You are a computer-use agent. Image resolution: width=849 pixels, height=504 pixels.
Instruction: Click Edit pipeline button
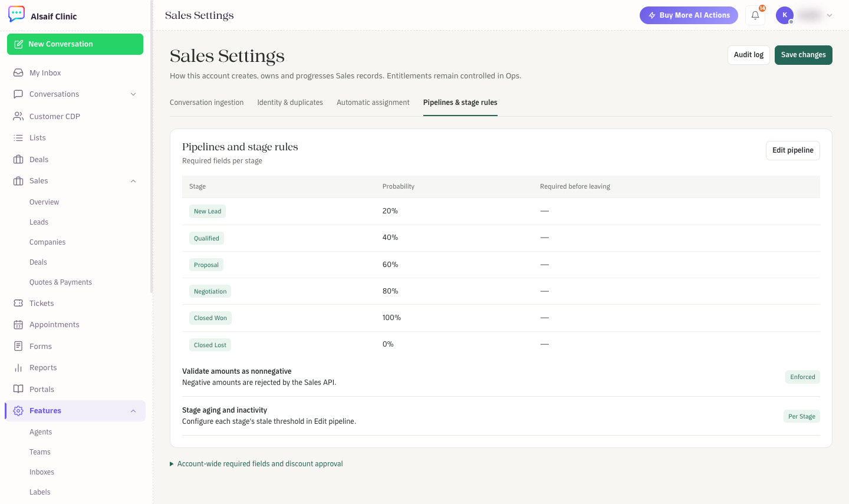pos(793,150)
